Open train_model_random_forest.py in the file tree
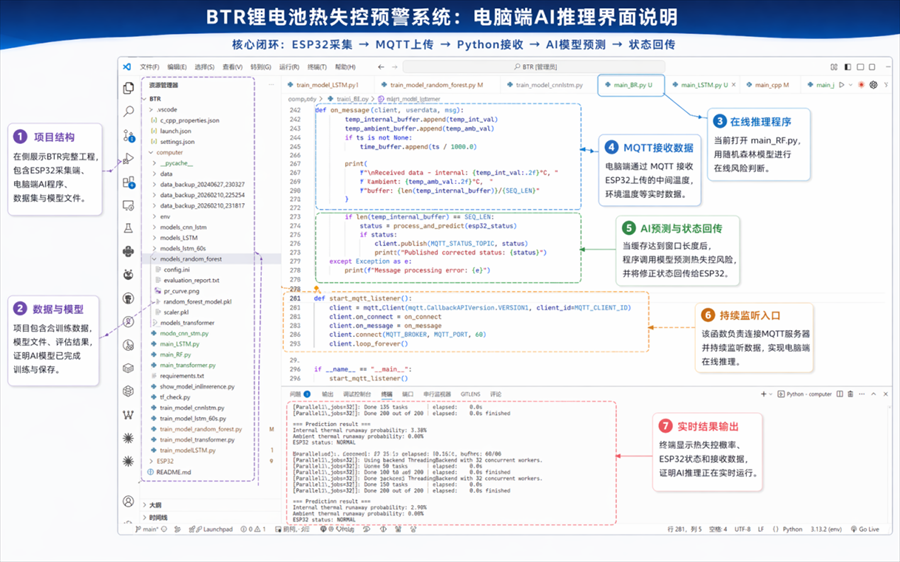This screenshot has width=900, height=562. tap(200, 429)
